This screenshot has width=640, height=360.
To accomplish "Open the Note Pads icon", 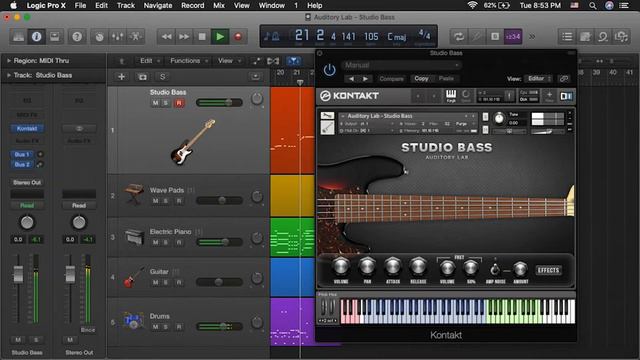I will pos(585,37).
